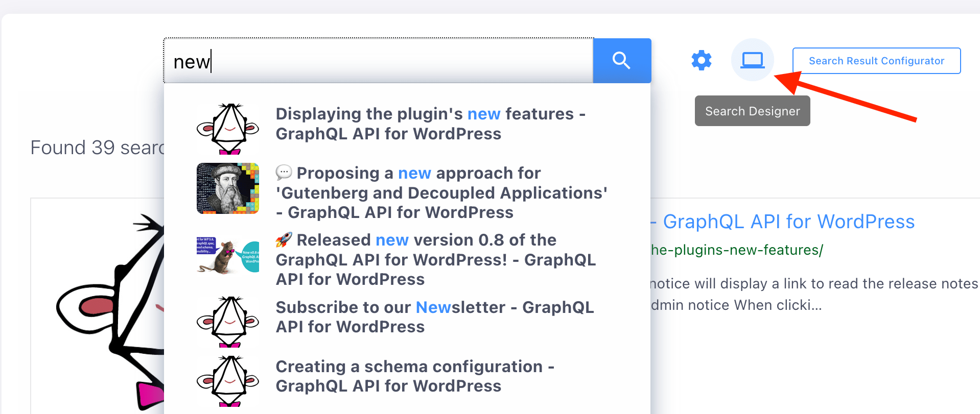Open Search Designer laptop icon
Image resolution: width=980 pixels, height=414 pixels.
752,60
